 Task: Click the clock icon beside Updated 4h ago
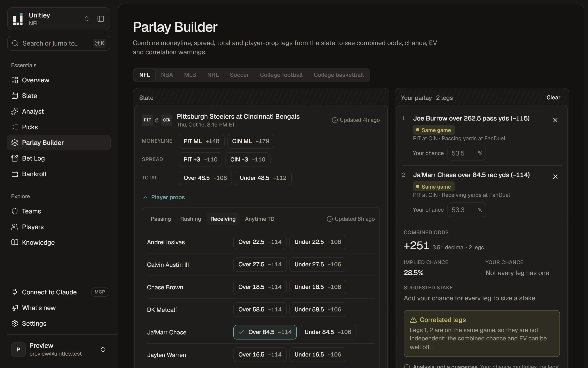(x=335, y=120)
